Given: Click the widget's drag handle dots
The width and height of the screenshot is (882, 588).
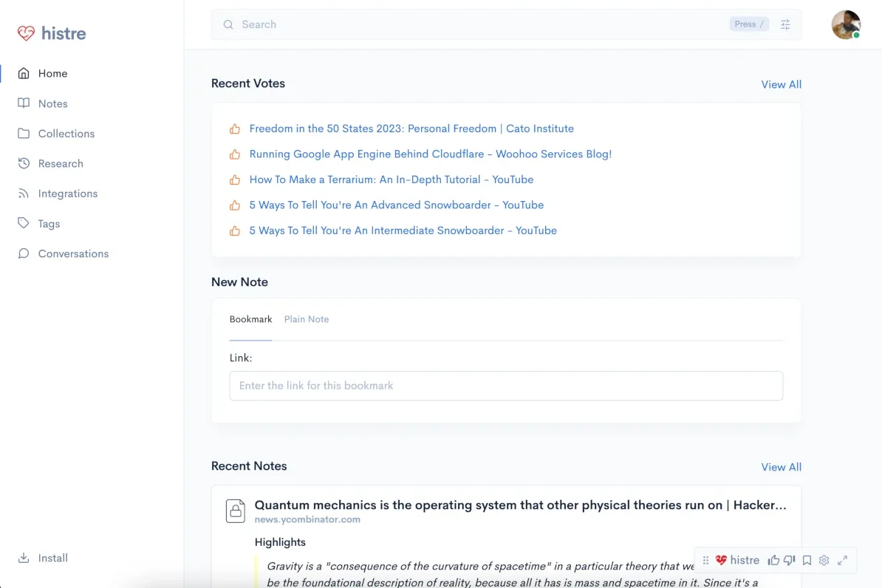Looking at the screenshot, I should coord(705,560).
